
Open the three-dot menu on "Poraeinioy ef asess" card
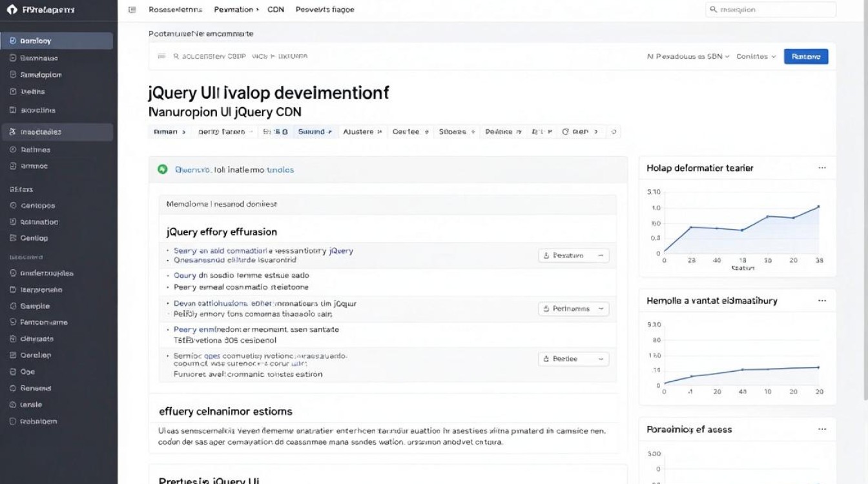pos(822,429)
